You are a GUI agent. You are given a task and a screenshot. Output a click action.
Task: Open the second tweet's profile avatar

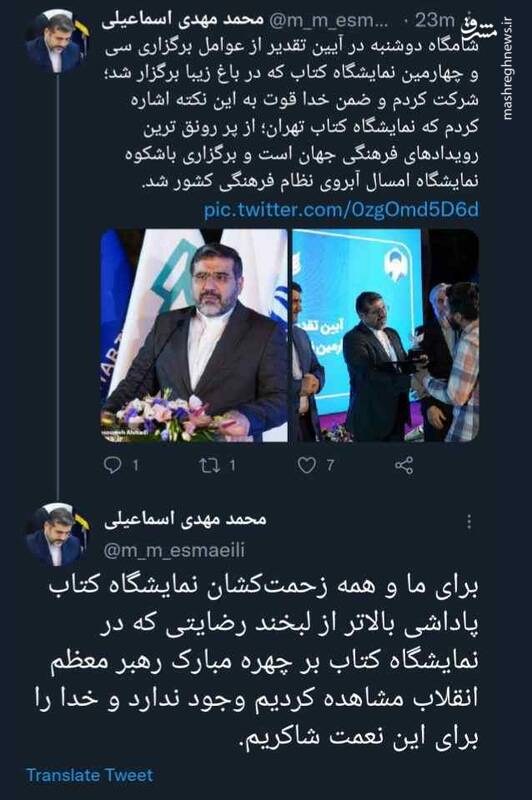[x=55, y=534]
